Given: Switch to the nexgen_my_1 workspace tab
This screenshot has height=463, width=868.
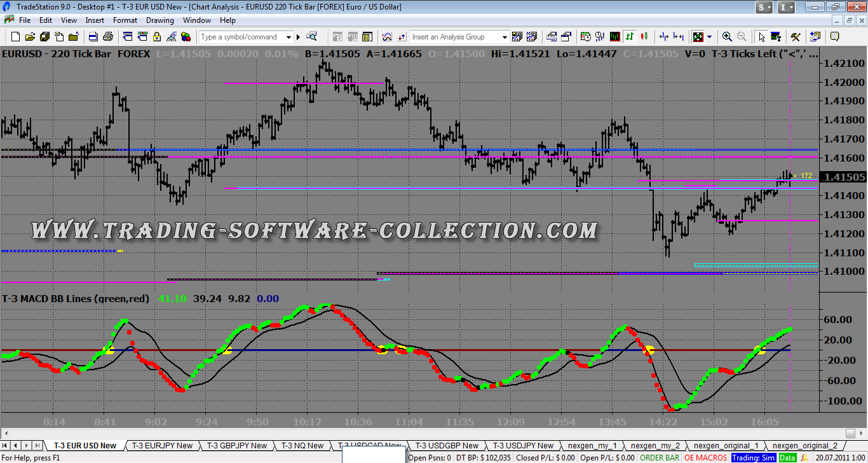Looking at the screenshot, I should (592, 445).
